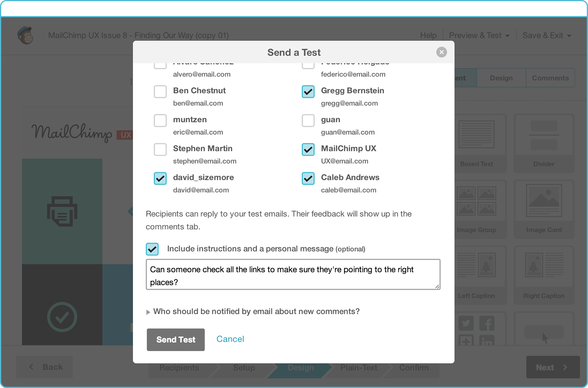Click the caleb@email.com address text
The width and height of the screenshot is (588, 388).
coord(349,190)
